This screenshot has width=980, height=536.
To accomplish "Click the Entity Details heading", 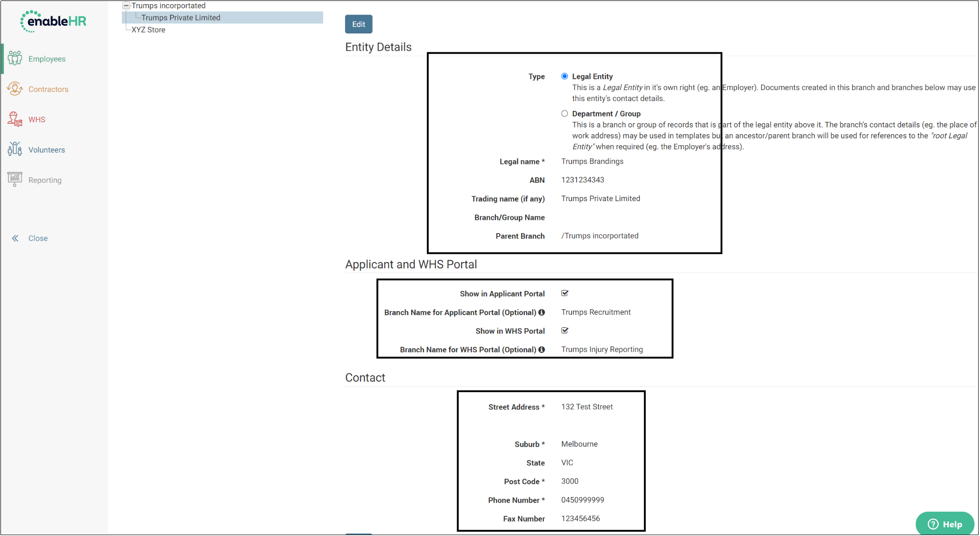I will coord(378,47).
